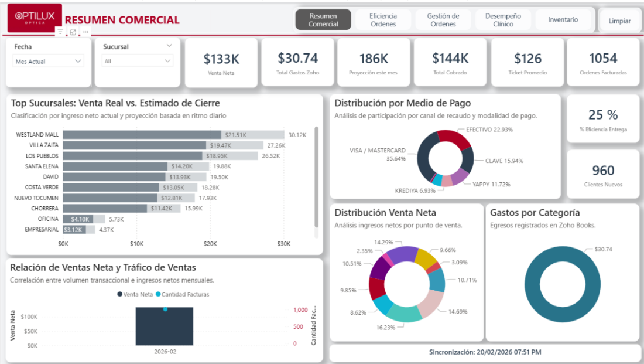Click the 2026-02 axis label
This screenshot has height=364, width=644.
click(x=165, y=352)
